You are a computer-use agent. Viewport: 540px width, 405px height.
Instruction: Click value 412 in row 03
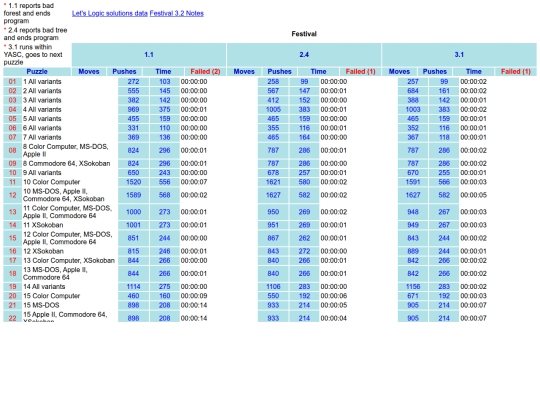pos(273,100)
